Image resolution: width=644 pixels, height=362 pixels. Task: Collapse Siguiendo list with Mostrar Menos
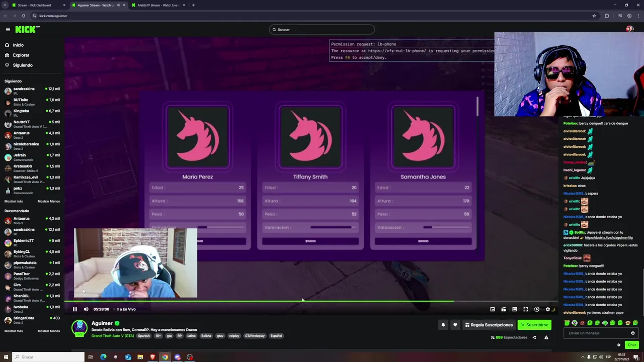(x=49, y=201)
